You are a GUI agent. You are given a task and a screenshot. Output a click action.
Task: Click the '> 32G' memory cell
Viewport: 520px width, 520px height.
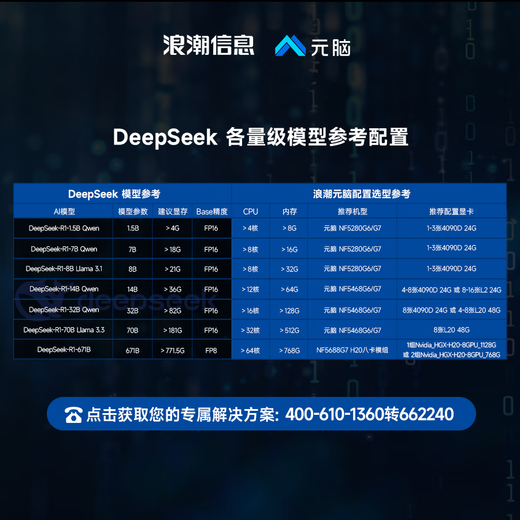tap(289, 269)
